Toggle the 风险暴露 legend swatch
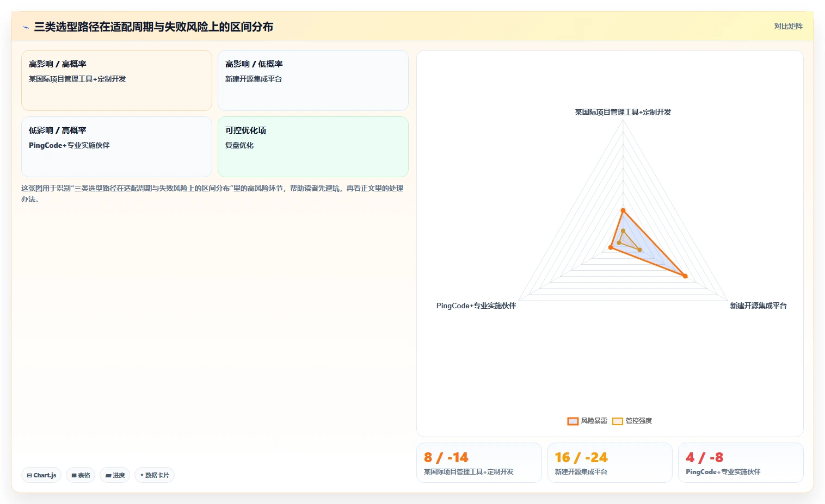Image resolution: width=825 pixels, height=504 pixels. [x=572, y=421]
